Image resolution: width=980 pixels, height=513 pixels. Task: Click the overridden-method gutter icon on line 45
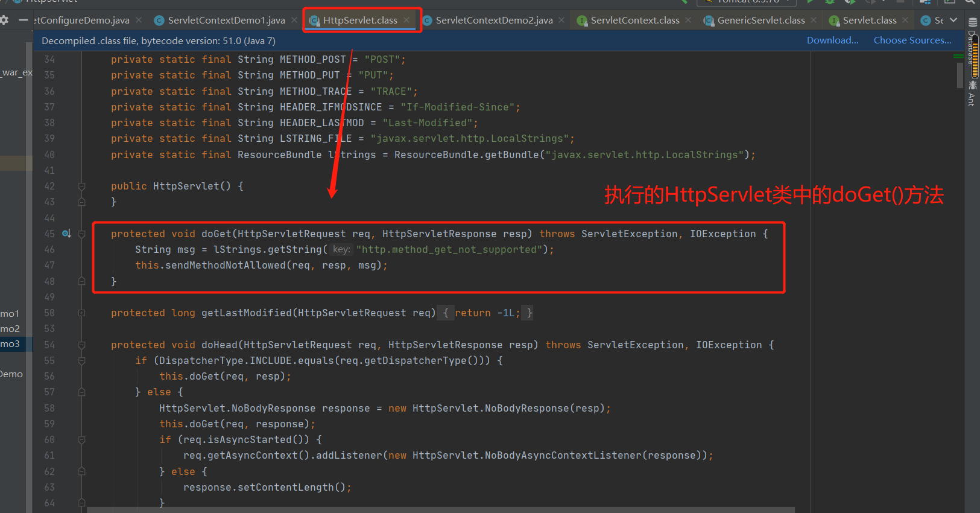click(x=66, y=234)
